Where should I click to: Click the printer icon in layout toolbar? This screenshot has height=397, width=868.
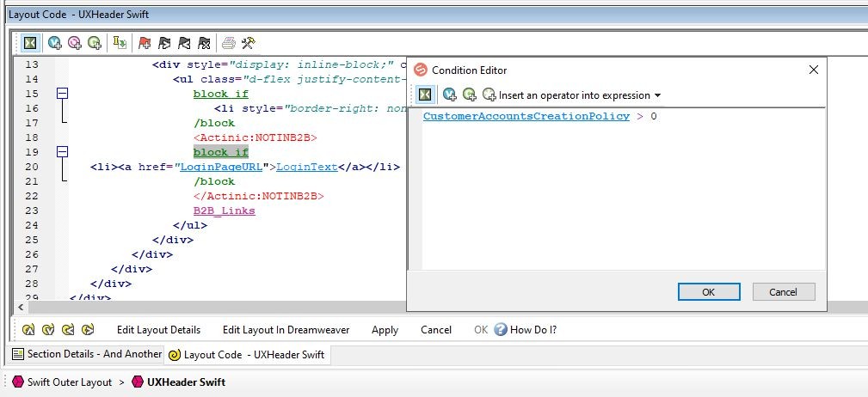pyautogui.click(x=229, y=43)
